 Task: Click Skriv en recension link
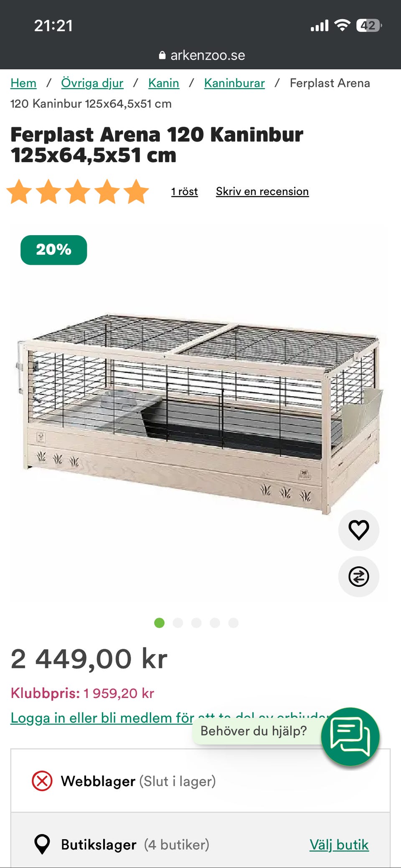coord(262,191)
